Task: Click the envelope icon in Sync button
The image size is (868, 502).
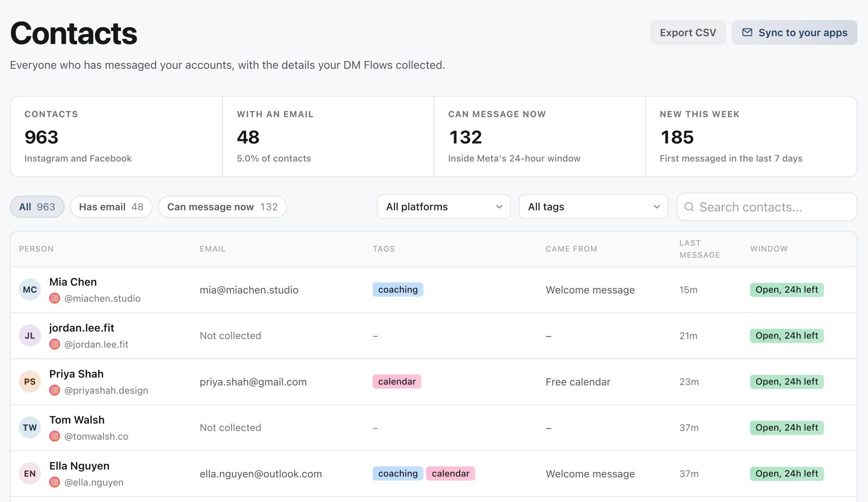Action: coord(747,32)
